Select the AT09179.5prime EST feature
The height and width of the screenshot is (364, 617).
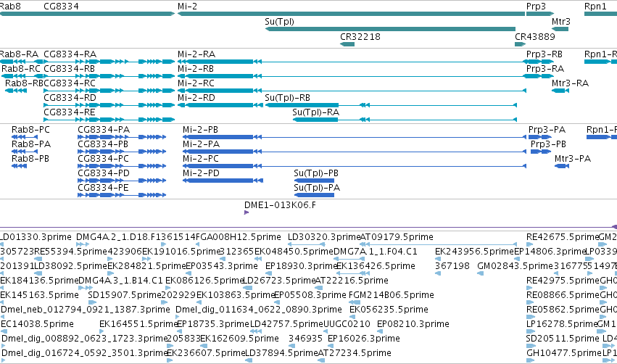point(439,244)
